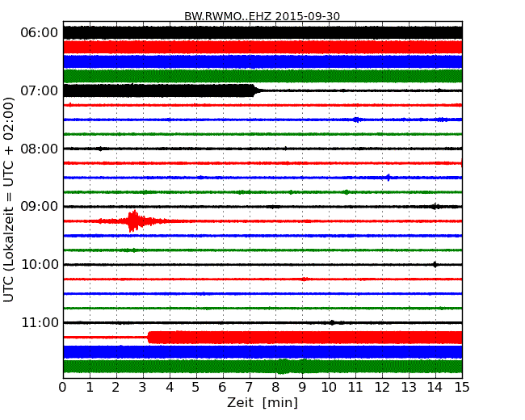Image resolution: width=525 pixels, height=420 pixels.
Task: Click where thick black 07:00 trace tapers off
Action: 256,90
